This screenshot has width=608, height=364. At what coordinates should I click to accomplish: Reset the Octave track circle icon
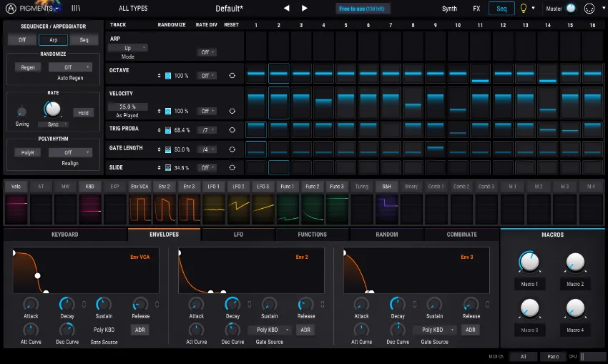tap(232, 76)
